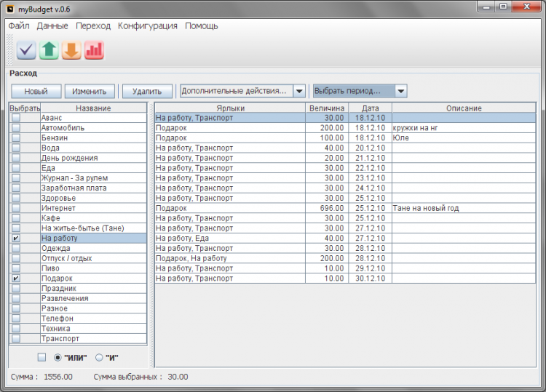Screen dimensions: 546x392
Task: Open Дополнительные действия dropdown arrow
Action: [299, 91]
